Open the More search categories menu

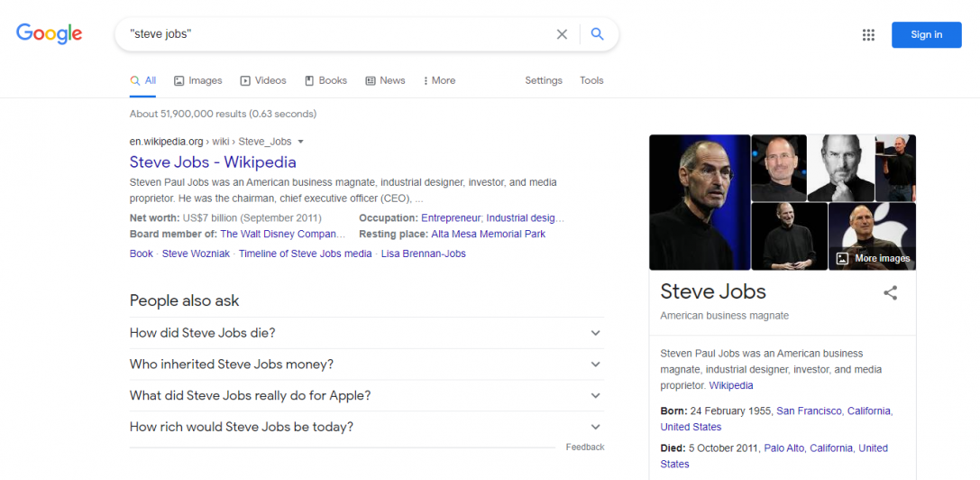(439, 80)
